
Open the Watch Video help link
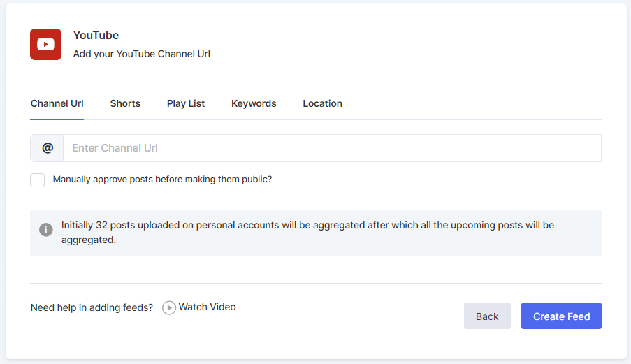point(207,307)
